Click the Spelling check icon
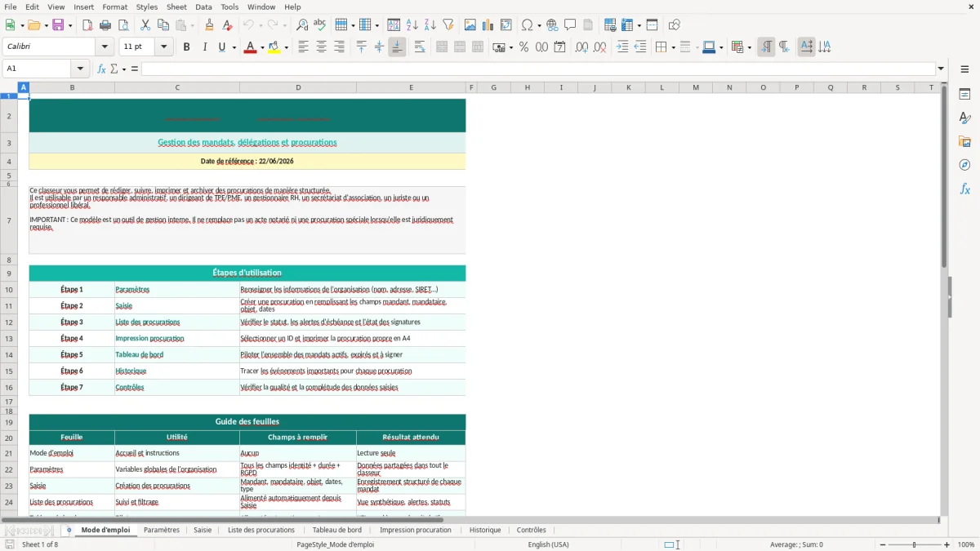This screenshot has width=980, height=551. click(320, 25)
